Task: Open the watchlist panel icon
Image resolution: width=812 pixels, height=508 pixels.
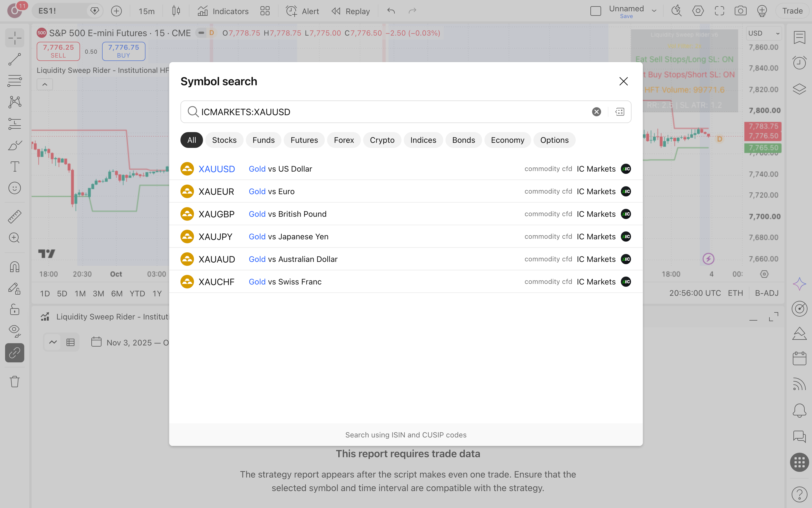Action: coord(799,38)
